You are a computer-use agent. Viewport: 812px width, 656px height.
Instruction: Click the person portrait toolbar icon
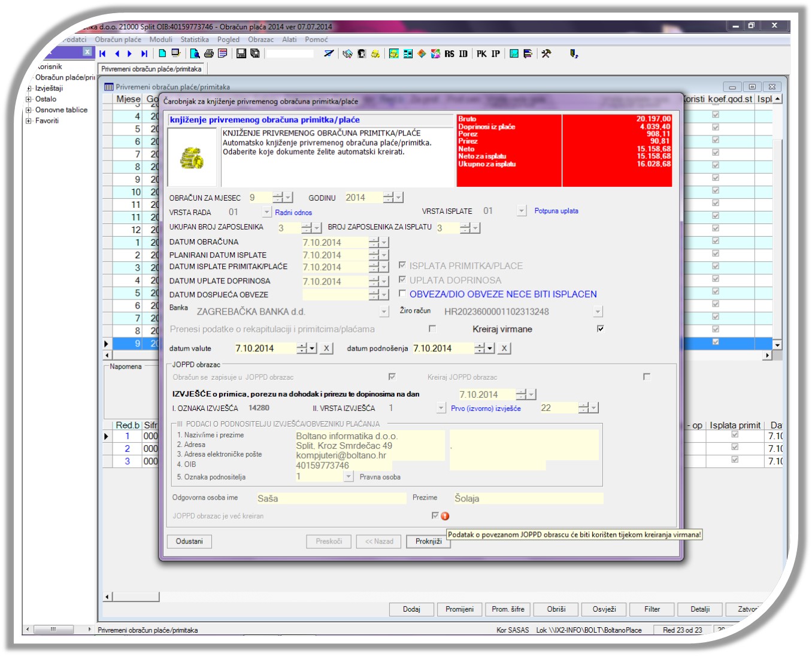pyautogui.click(x=361, y=54)
